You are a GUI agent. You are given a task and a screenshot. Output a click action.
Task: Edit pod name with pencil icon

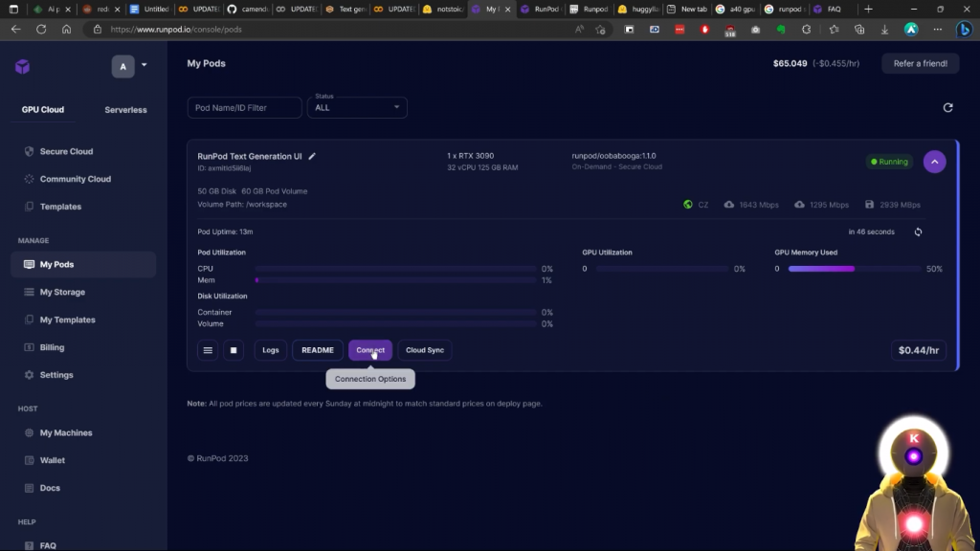312,156
